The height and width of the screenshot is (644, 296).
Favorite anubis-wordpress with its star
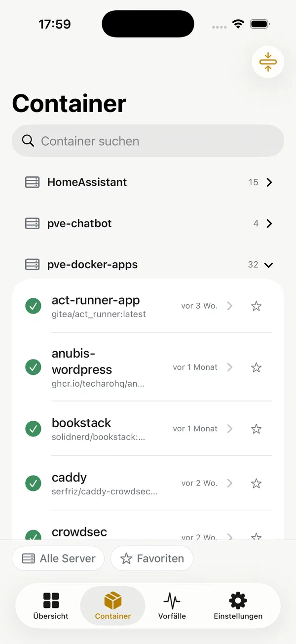tap(256, 367)
